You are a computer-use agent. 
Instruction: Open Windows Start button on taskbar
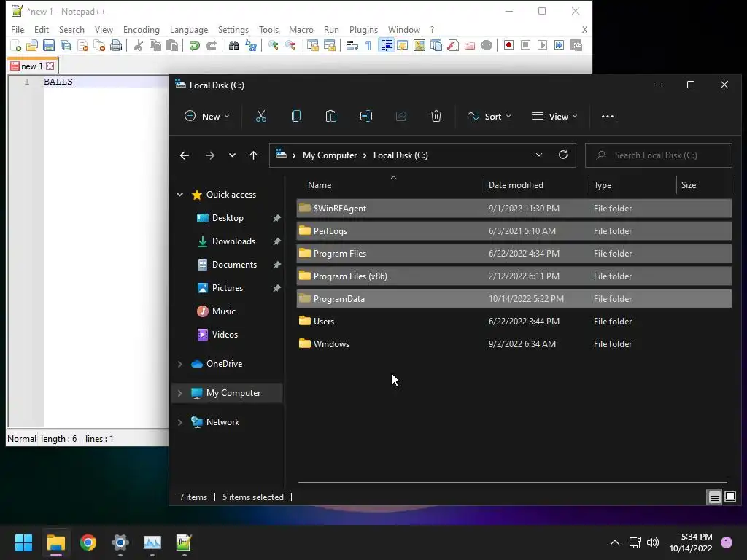(23, 542)
